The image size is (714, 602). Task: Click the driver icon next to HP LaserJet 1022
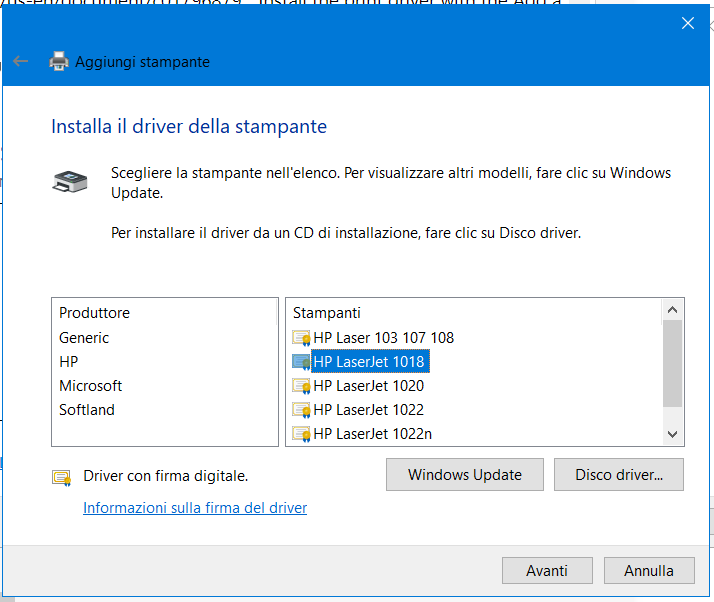pos(301,410)
